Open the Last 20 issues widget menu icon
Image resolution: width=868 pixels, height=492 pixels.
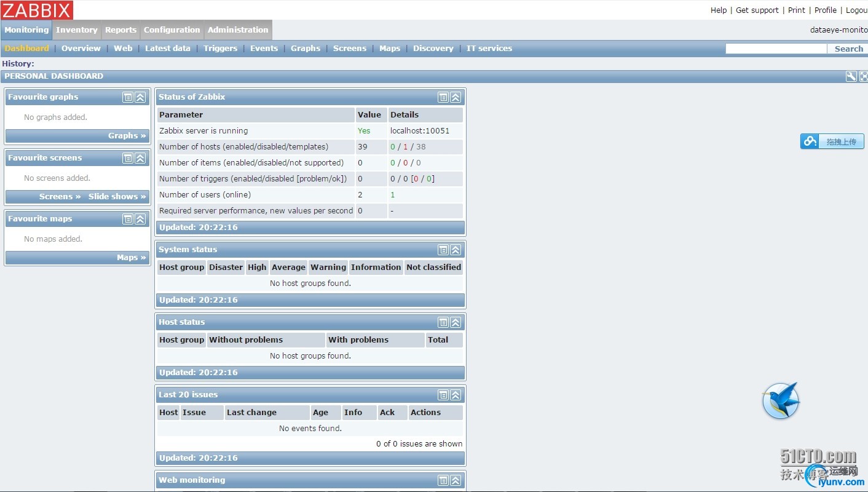(x=443, y=395)
